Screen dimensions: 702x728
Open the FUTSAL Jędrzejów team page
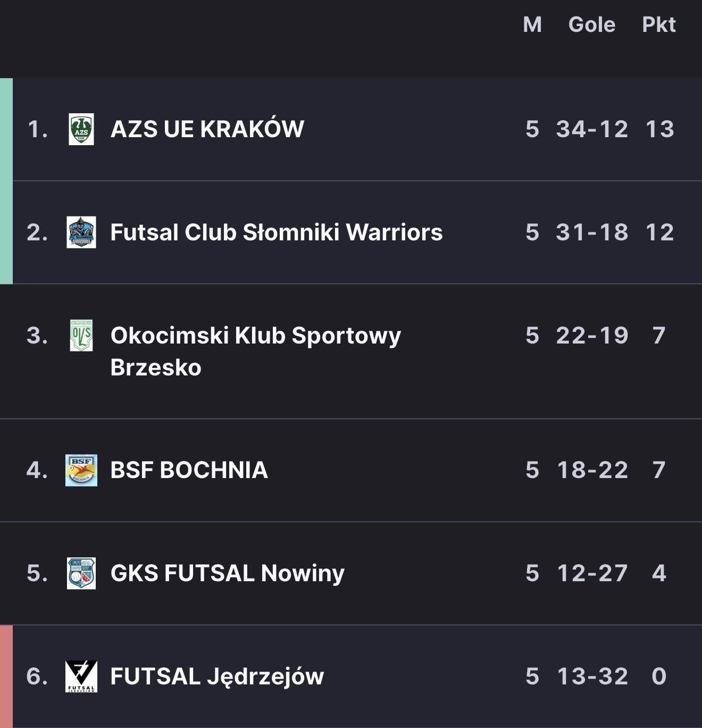(x=216, y=676)
